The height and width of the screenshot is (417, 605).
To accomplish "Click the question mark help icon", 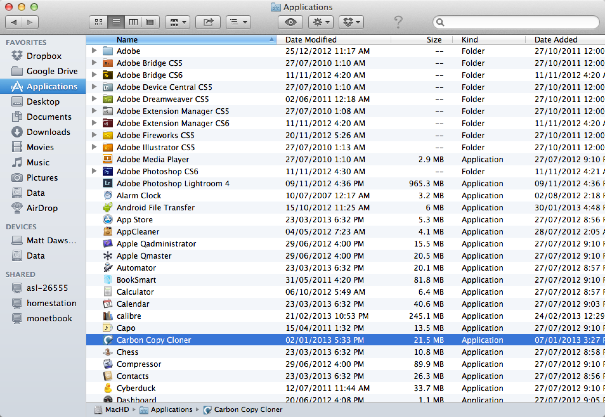I will [x=398, y=22].
